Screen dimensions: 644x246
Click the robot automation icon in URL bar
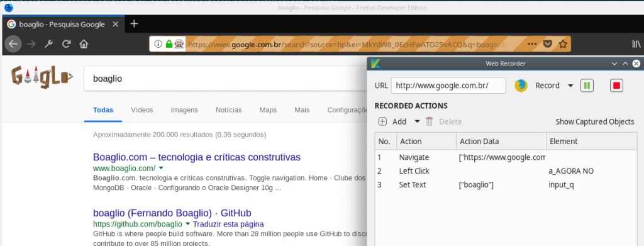(179, 44)
